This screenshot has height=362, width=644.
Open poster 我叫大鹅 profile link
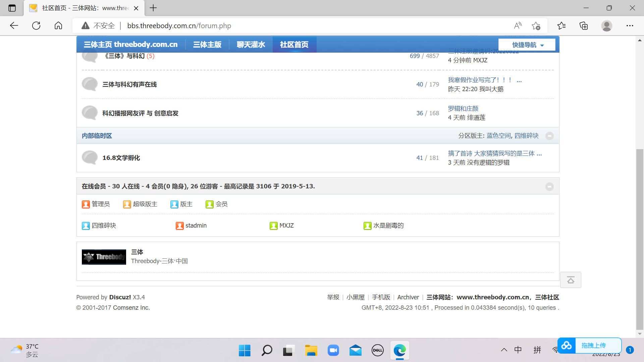(491, 89)
